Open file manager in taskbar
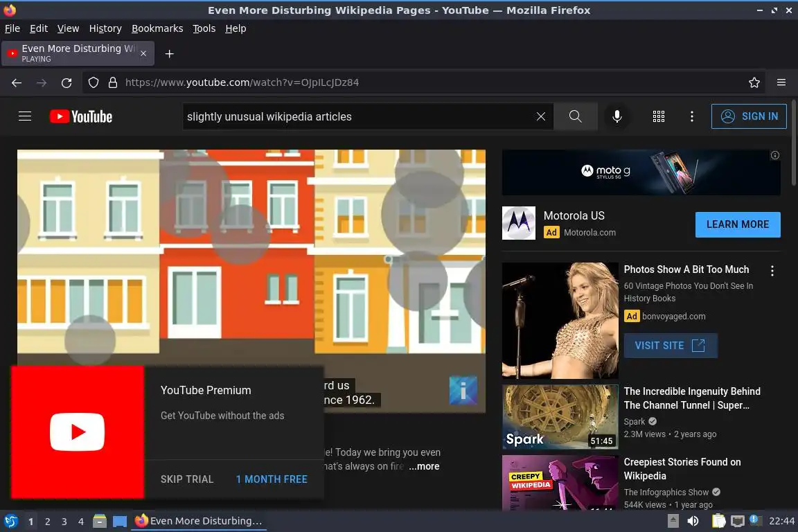Screen dimensions: 798x532 [100, 521]
